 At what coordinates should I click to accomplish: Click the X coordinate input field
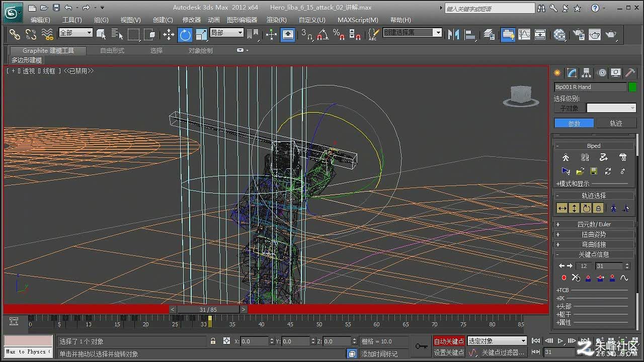click(x=255, y=341)
